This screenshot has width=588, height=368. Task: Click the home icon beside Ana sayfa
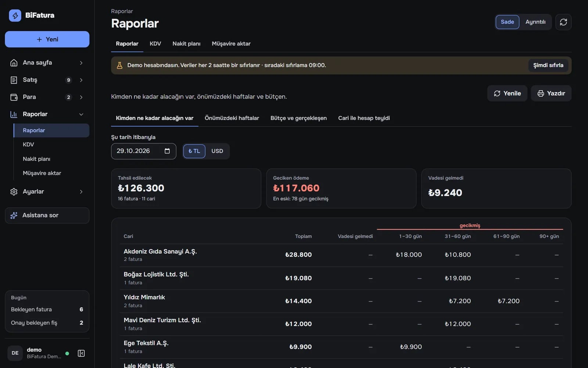(x=14, y=63)
